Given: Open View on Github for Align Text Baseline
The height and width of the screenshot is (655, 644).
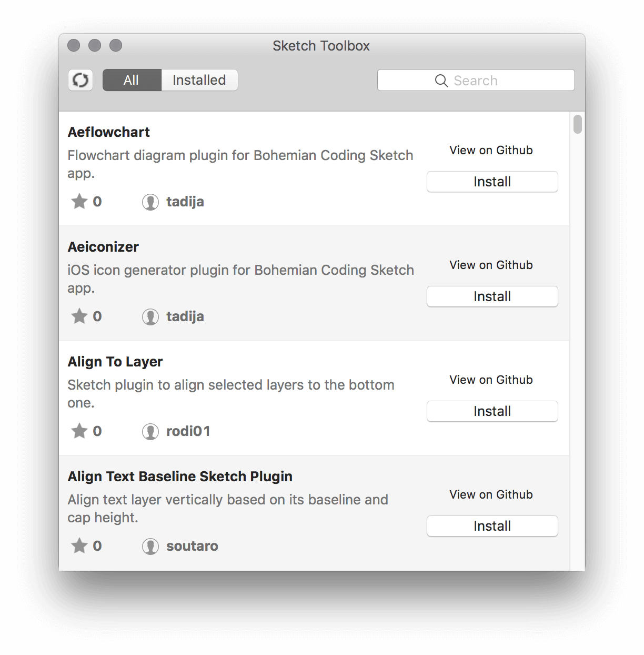Looking at the screenshot, I should pyautogui.click(x=490, y=494).
